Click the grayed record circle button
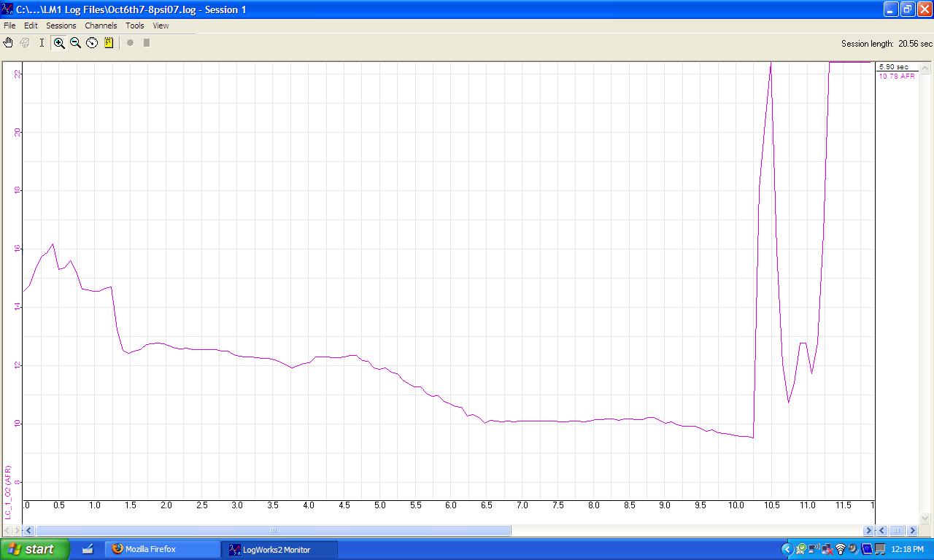934x560 pixels. [x=131, y=43]
